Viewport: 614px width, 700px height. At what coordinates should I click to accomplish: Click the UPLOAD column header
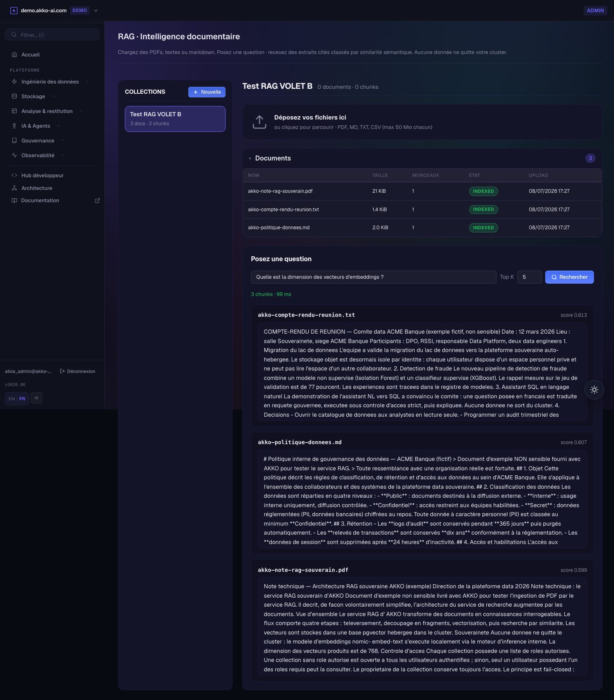(538, 175)
